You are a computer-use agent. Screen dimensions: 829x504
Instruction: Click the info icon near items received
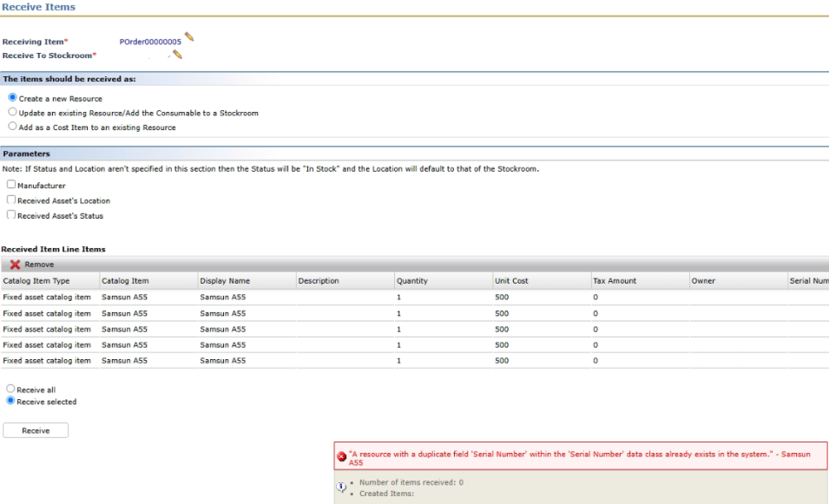click(342, 487)
